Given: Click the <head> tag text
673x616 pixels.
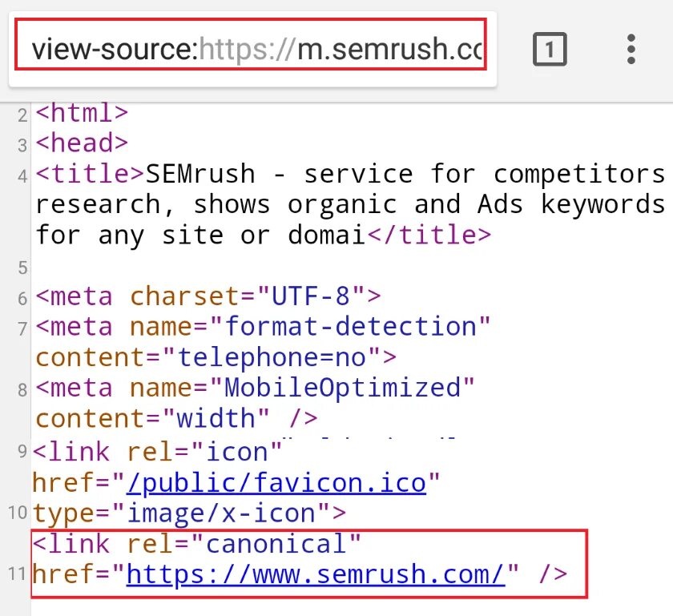Looking at the screenshot, I should tap(82, 143).
